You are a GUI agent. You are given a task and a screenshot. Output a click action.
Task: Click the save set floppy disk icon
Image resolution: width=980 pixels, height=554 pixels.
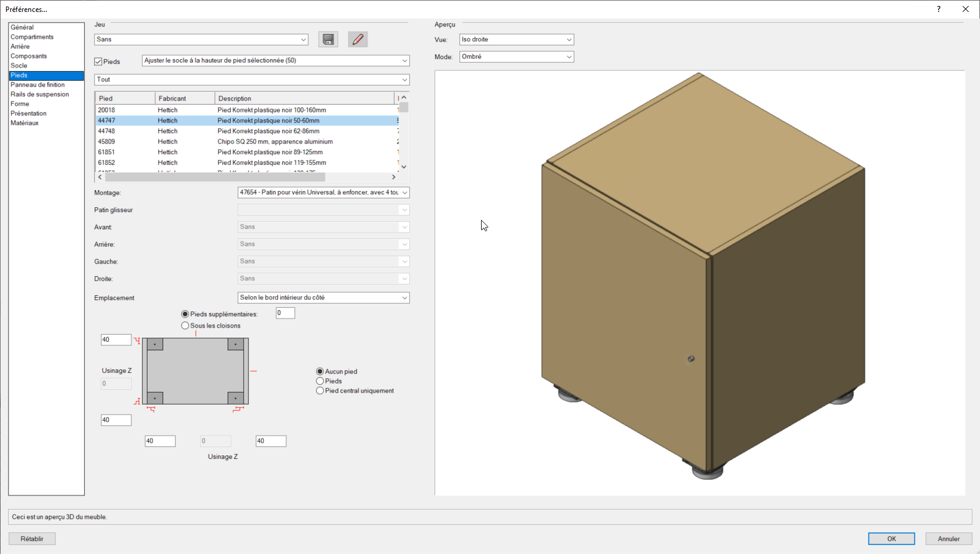(328, 39)
